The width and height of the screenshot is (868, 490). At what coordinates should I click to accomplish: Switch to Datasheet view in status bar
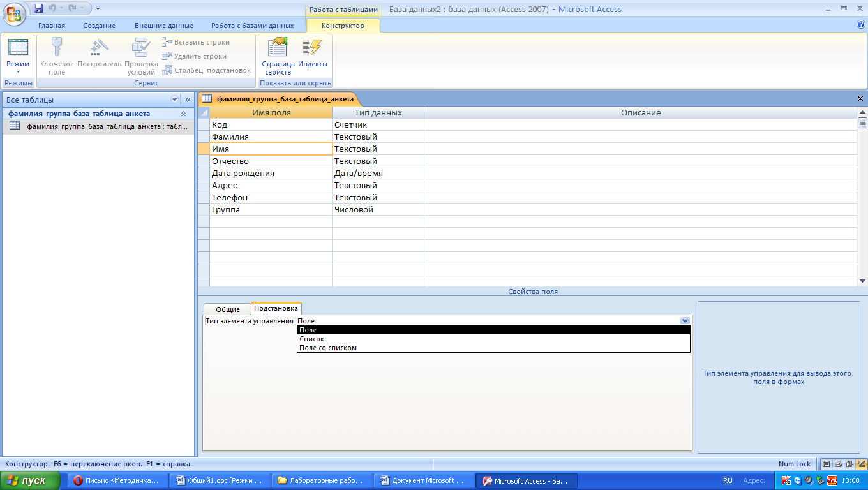coord(826,464)
